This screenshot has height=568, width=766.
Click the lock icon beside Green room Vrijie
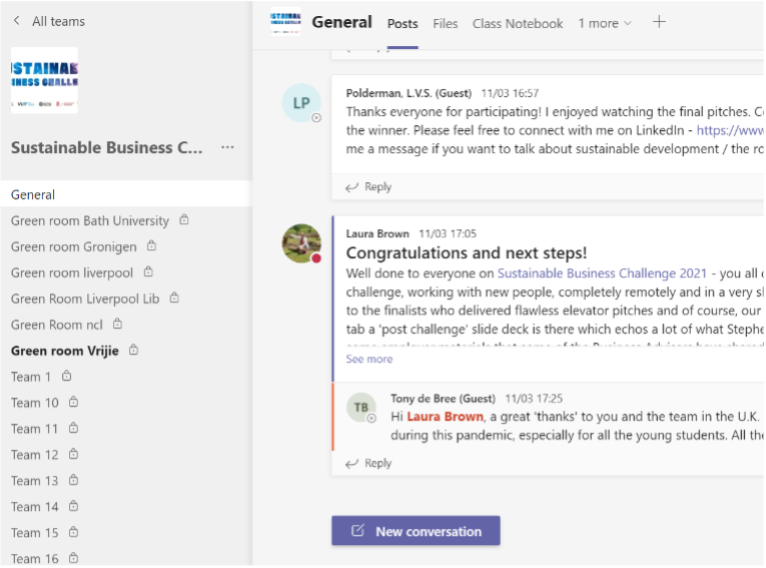click(133, 350)
